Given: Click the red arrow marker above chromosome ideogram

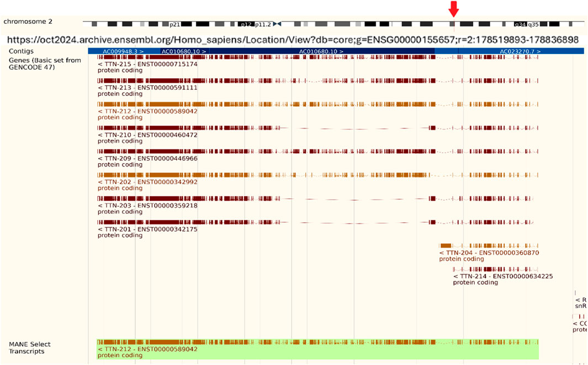Looking at the screenshot, I should click(x=454, y=9).
